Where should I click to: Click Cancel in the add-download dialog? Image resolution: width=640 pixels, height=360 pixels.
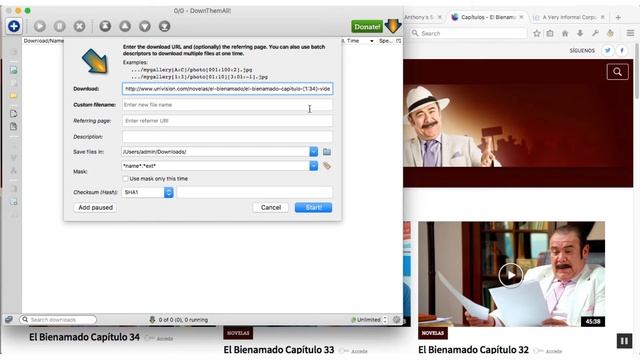tap(271, 207)
